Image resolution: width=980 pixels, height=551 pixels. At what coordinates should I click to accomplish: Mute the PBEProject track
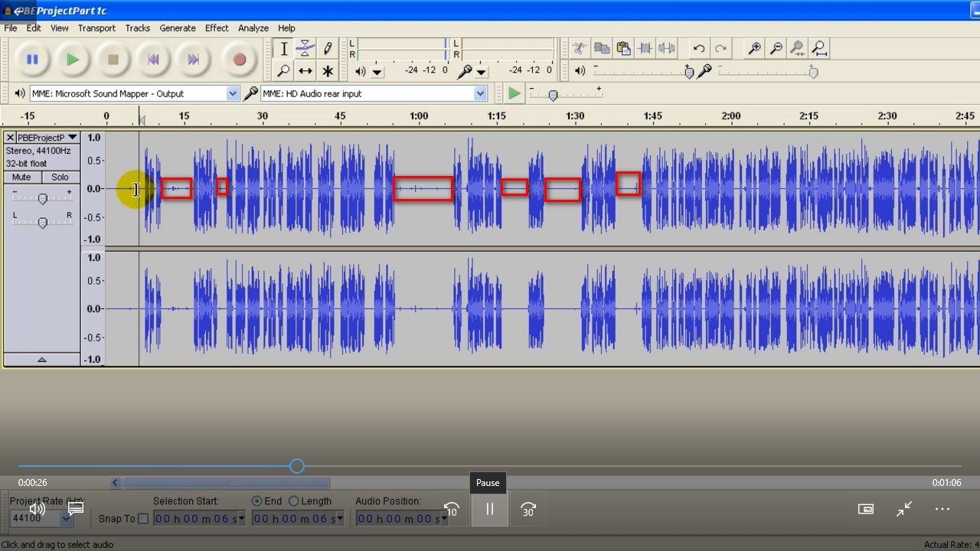pyautogui.click(x=21, y=177)
